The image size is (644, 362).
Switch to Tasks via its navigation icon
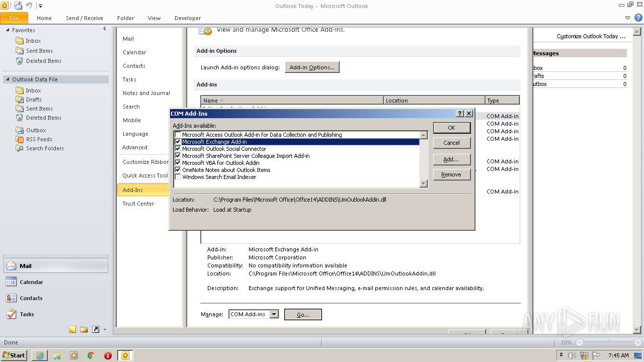[x=11, y=314]
